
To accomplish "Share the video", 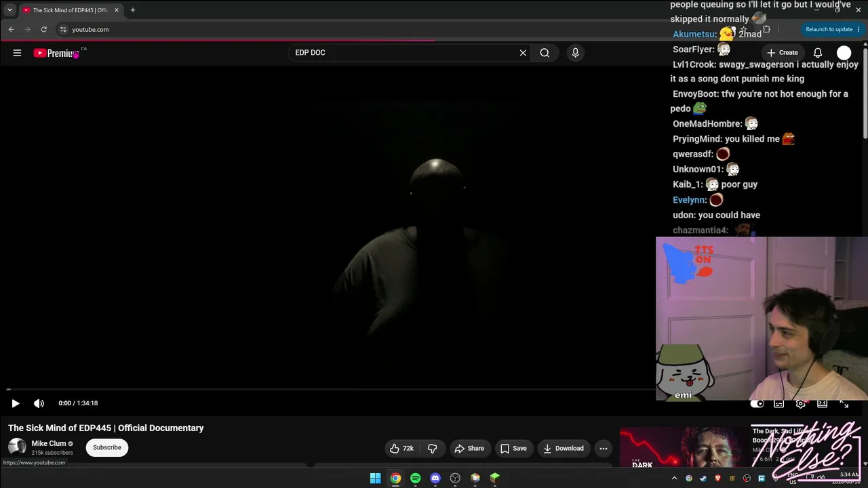I will [x=469, y=448].
